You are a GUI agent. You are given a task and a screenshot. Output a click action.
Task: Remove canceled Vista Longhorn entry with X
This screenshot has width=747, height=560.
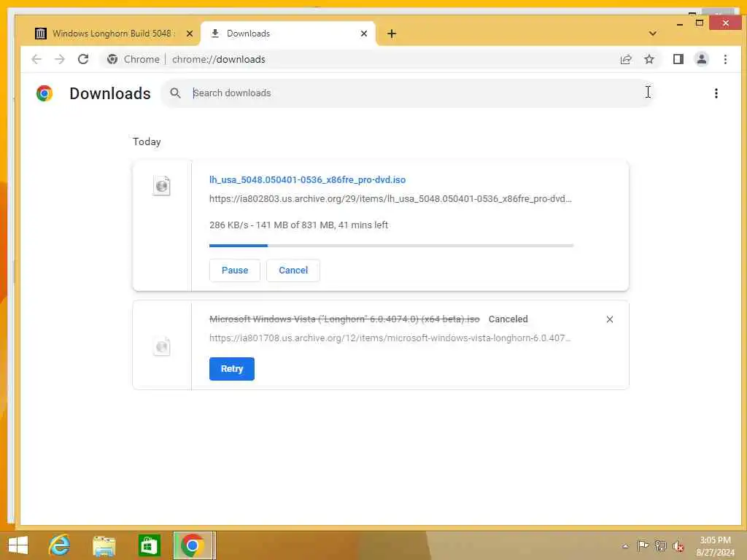(x=610, y=319)
